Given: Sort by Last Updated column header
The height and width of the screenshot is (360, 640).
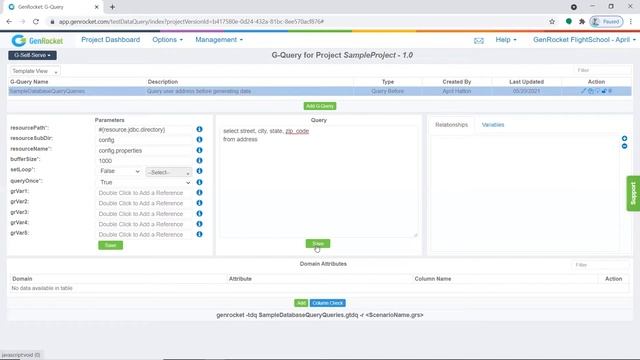Looking at the screenshot, I should (526, 82).
